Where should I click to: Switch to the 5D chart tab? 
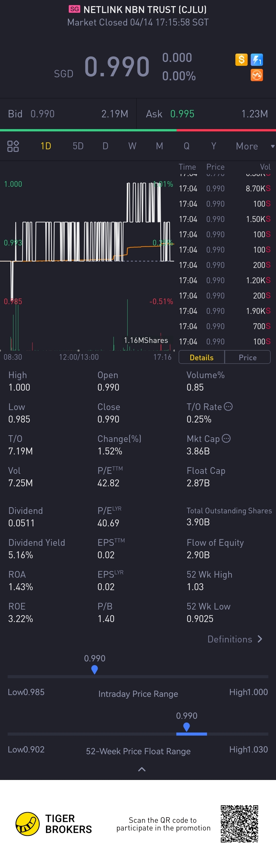78,146
